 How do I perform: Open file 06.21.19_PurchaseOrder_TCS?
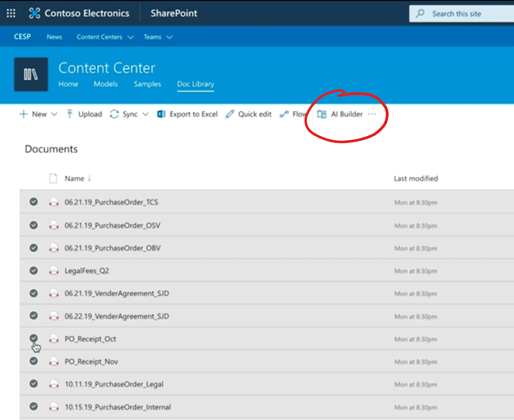click(111, 202)
